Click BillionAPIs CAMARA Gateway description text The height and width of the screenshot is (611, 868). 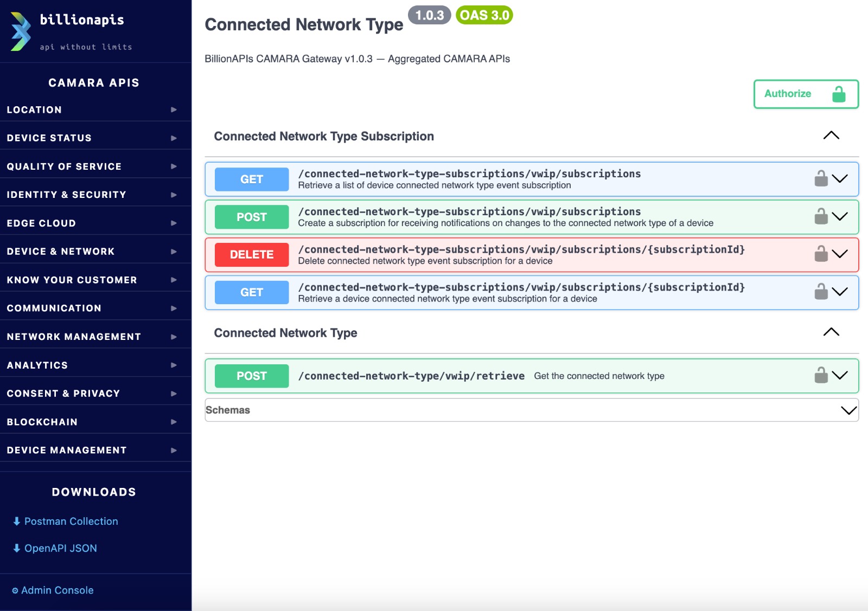pyautogui.click(x=357, y=59)
